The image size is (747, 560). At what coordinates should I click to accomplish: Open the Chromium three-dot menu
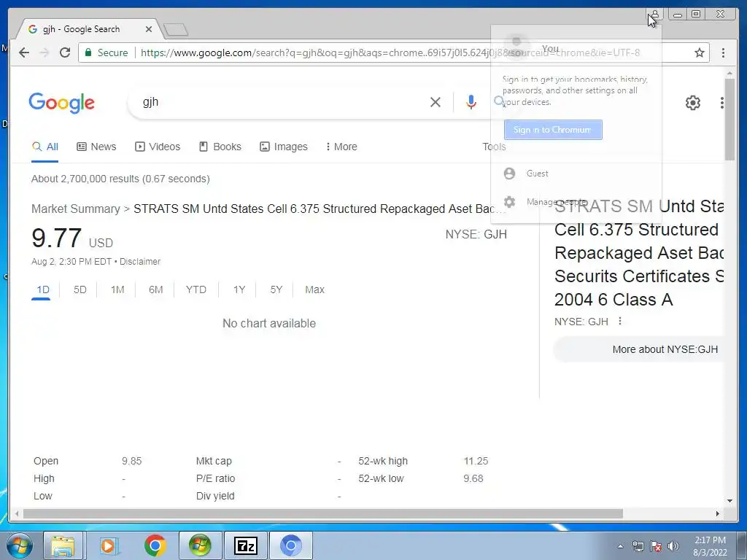[x=723, y=52]
